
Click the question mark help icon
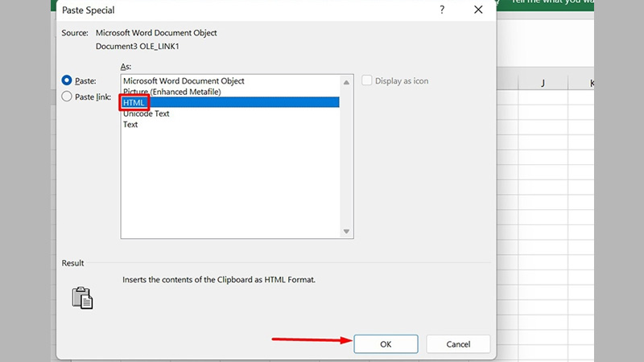[442, 10]
